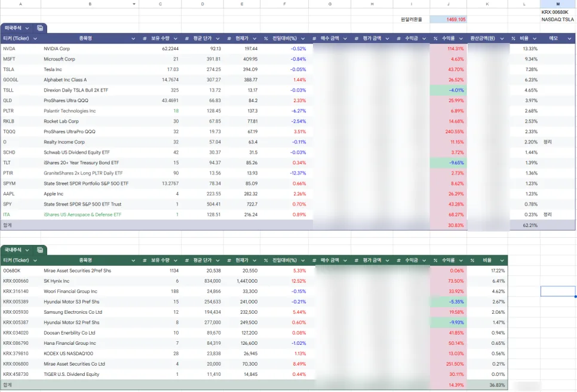Select Direxion Daily TSLA Bull 2X ETF cell
577x392 pixels.
(x=90, y=90)
